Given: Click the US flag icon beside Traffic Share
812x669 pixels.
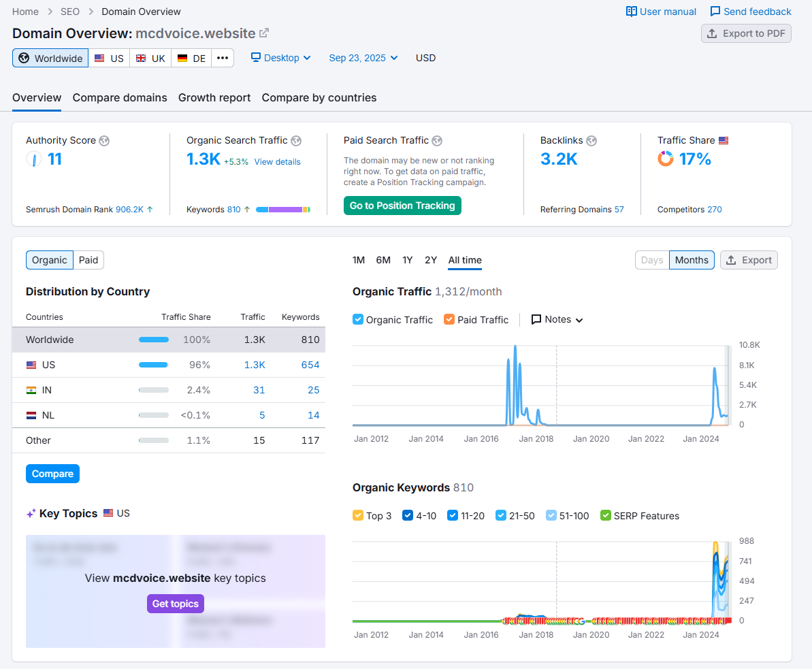Looking at the screenshot, I should point(724,141).
